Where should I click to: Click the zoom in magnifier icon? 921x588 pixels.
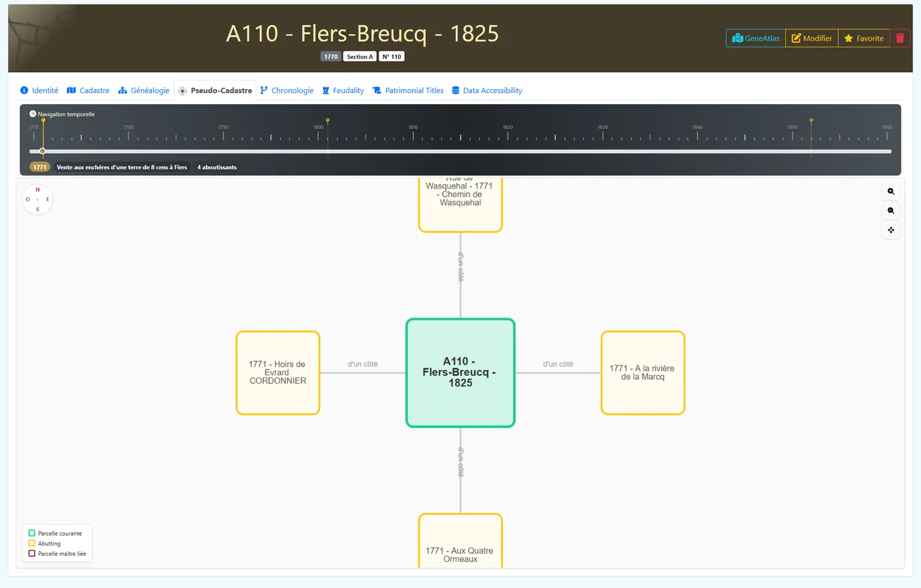pos(890,192)
